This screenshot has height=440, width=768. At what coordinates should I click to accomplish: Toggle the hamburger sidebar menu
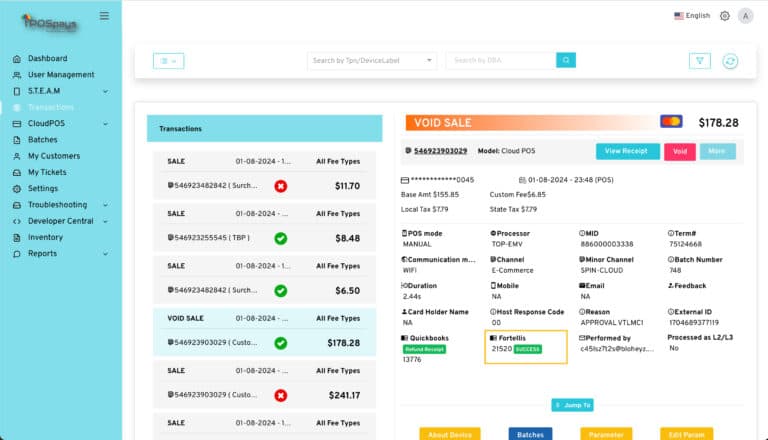point(104,16)
